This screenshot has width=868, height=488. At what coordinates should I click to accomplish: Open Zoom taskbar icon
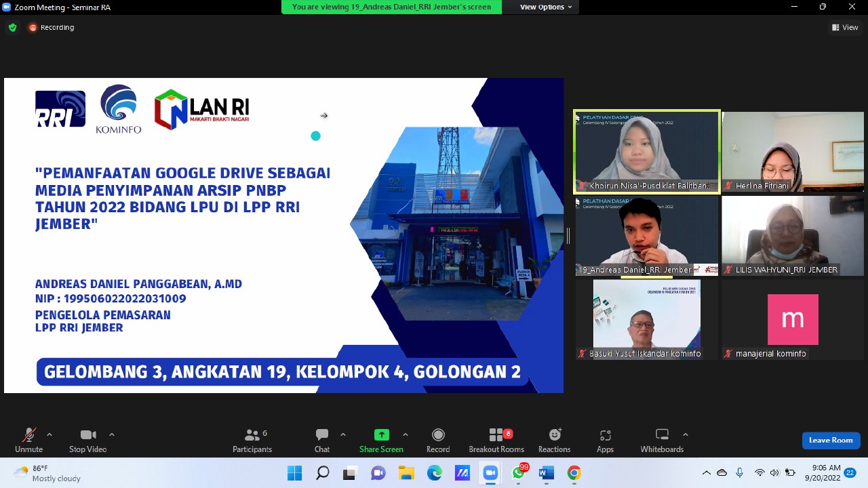point(490,473)
